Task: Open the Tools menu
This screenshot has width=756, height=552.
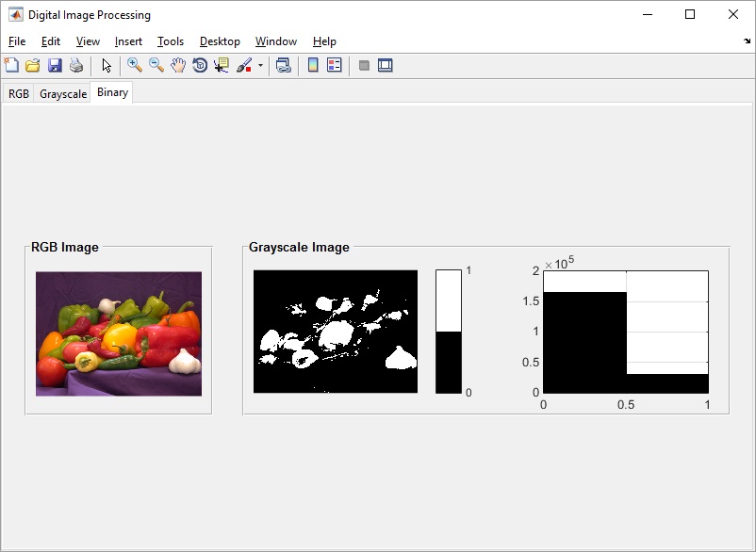Action: coord(171,41)
